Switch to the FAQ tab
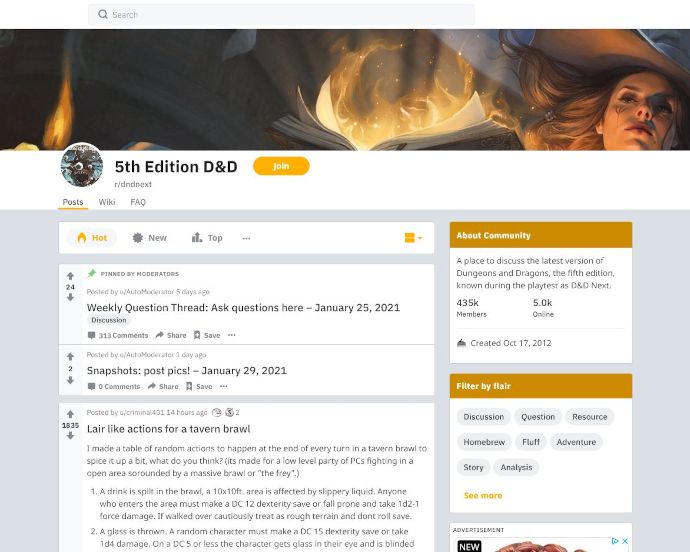This screenshot has width=690, height=552. pyautogui.click(x=138, y=202)
